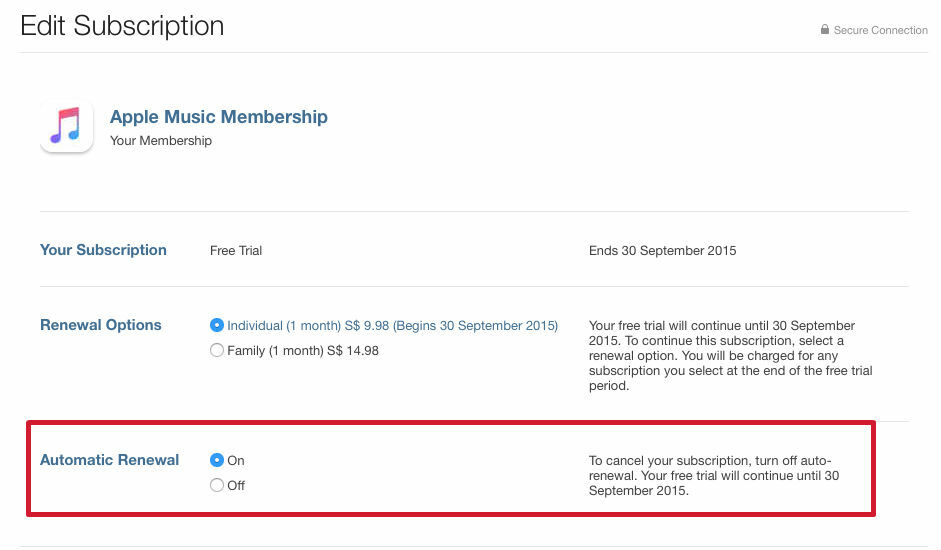Click the Secure Connection label text
The image size is (941, 550).
pyautogui.click(x=880, y=30)
